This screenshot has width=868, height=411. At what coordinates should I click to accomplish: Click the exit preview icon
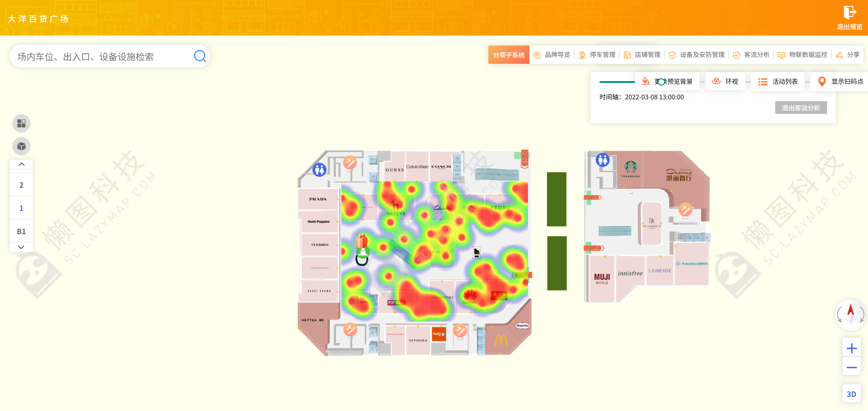(849, 12)
